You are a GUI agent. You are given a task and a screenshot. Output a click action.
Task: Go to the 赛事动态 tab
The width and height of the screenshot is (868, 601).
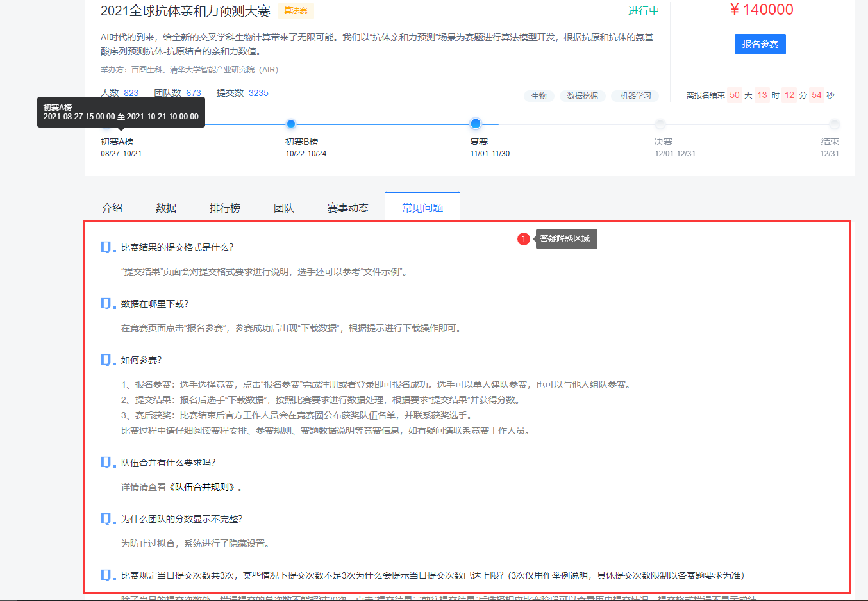(348, 208)
